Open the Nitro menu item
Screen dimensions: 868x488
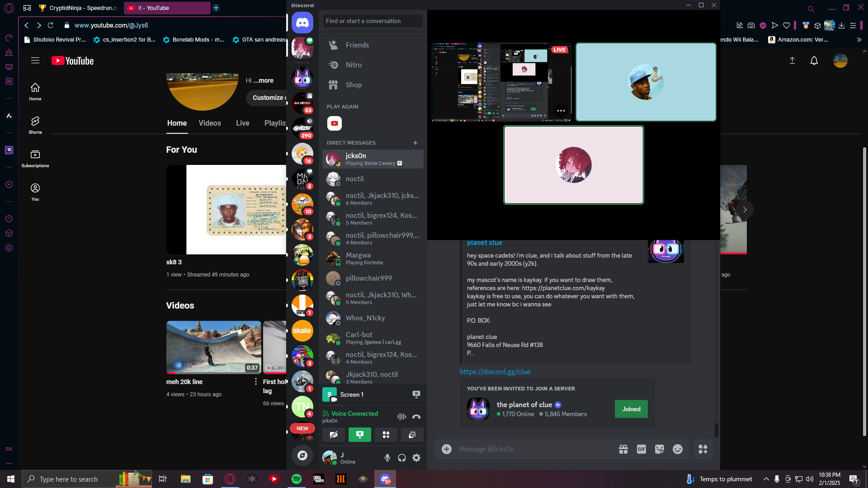click(x=354, y=65)
